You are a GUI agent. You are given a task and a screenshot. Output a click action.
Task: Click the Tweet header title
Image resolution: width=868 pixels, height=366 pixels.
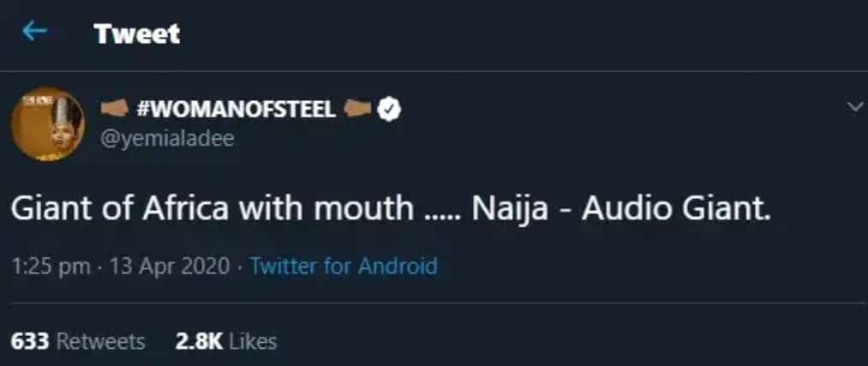(137, 33)
